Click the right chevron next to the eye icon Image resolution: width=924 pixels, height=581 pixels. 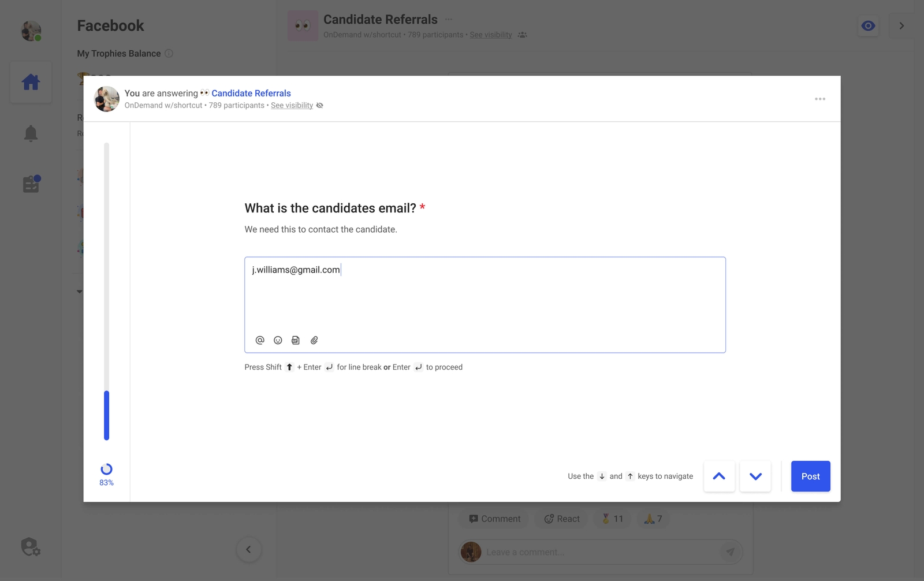(x=901, y=25)
